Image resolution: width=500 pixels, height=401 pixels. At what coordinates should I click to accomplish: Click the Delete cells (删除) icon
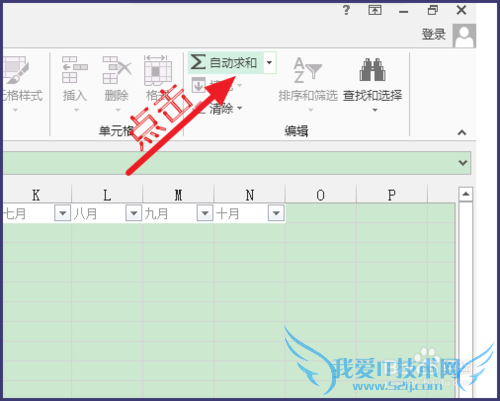pos(117,69)
